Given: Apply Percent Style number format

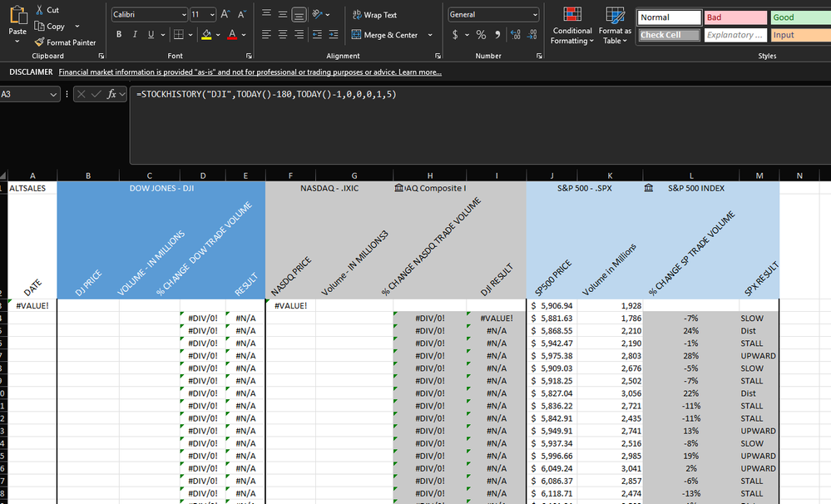Looking at the screenshot, I should (x=480, y=35).
